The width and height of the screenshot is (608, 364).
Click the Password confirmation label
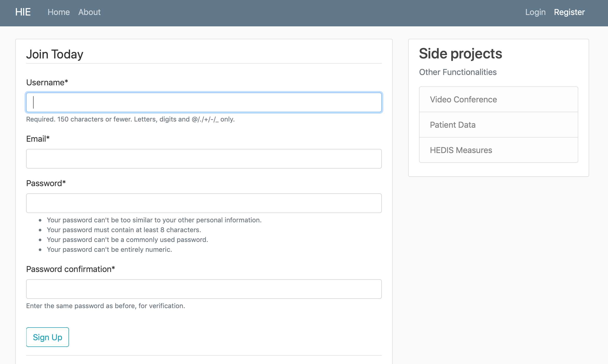(70, 269)
